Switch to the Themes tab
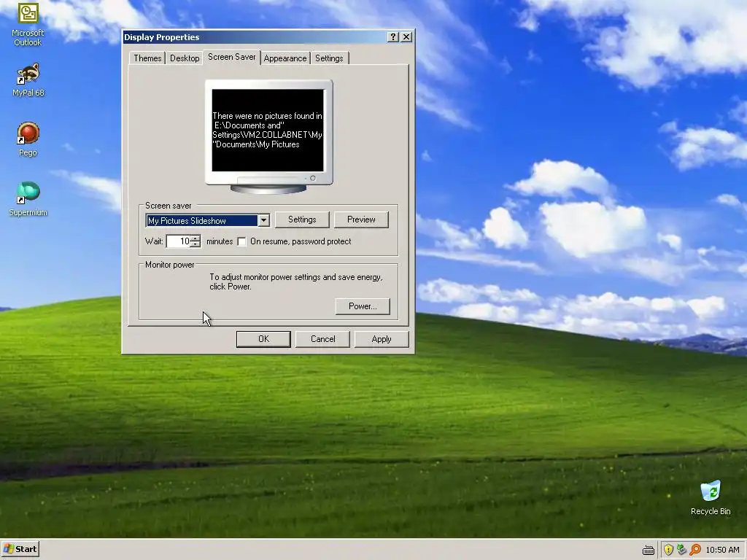The image size is (747, 560). (147, 58)
